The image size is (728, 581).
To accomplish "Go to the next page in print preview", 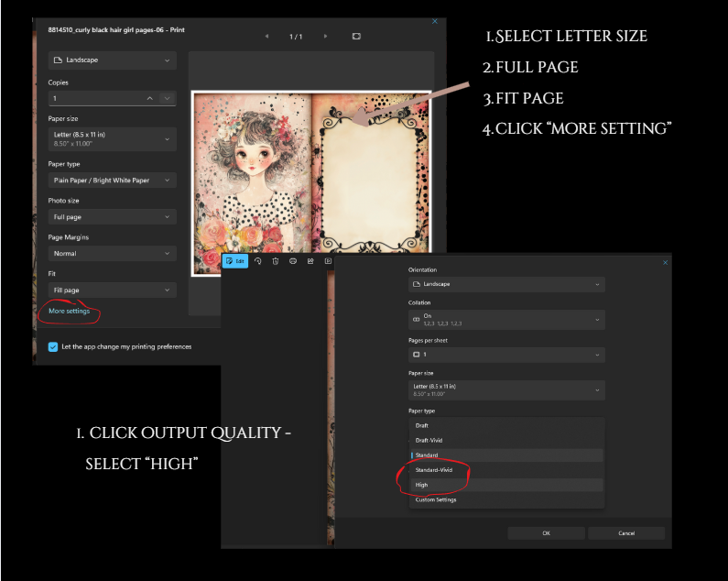I will point(325,37).
